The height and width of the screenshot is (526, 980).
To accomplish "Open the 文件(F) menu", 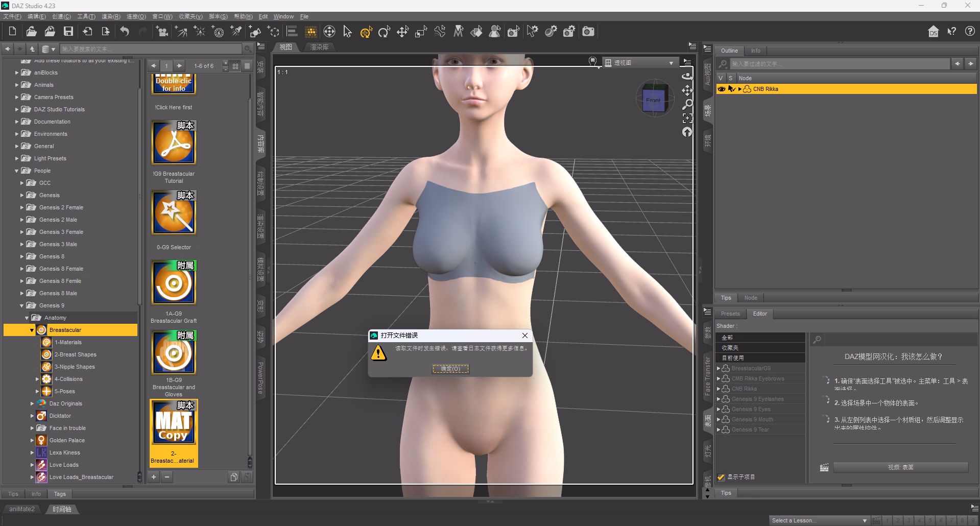I will [x=12, y=16].
